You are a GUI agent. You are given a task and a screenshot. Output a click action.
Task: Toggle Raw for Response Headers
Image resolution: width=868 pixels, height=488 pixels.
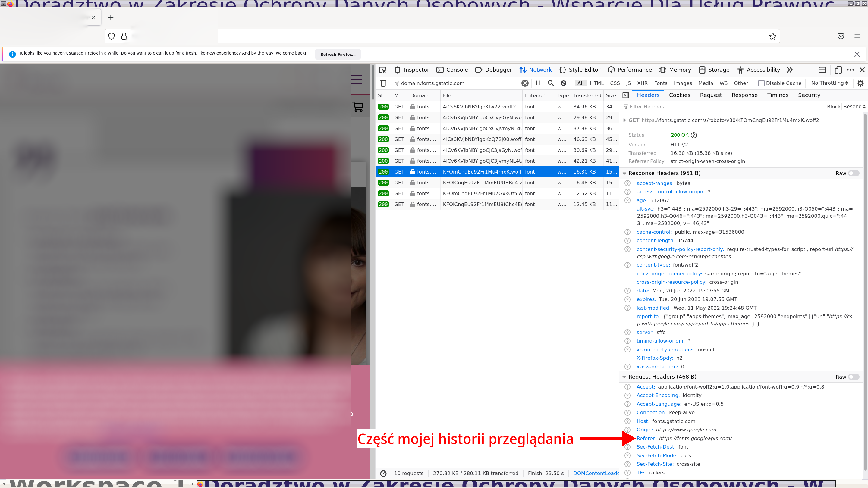click(x=854, y=173)
